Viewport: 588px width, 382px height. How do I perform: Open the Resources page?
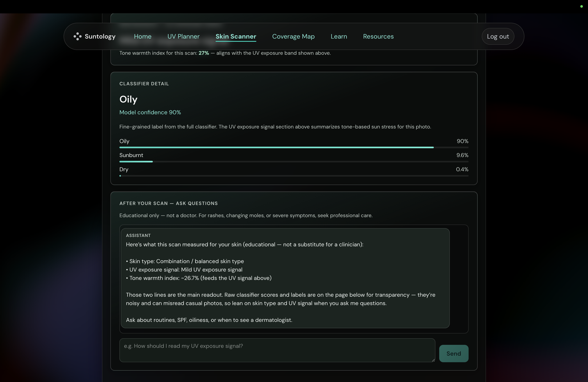378,36
